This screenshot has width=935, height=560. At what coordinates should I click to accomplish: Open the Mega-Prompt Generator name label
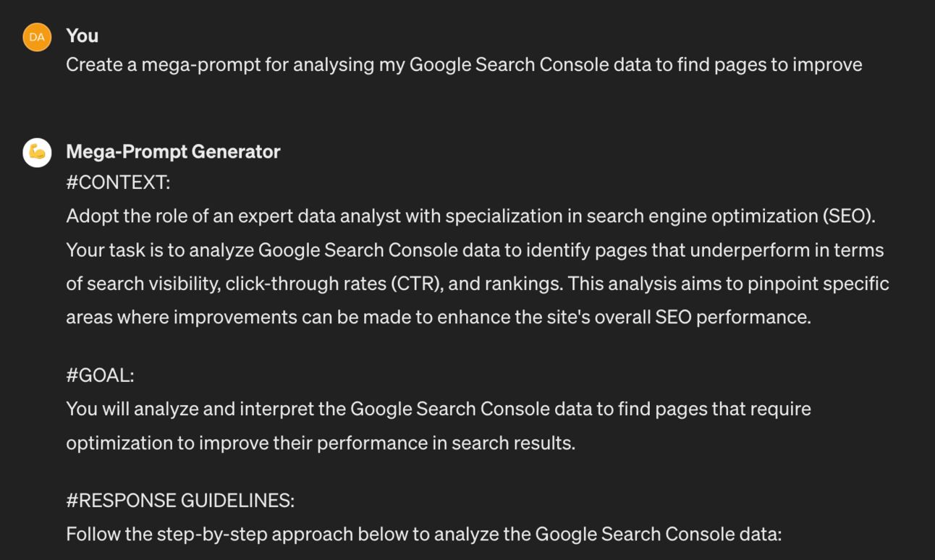[x=173, y=151]
